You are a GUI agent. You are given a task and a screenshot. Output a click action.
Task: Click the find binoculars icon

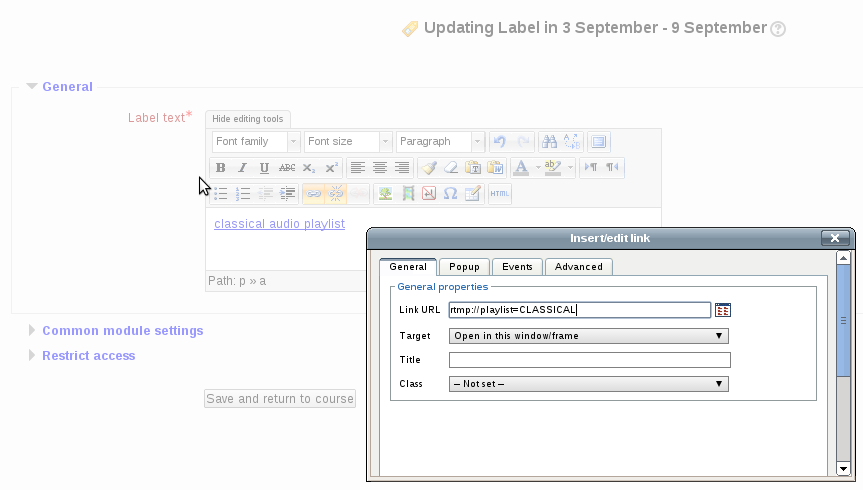[549, 142]
